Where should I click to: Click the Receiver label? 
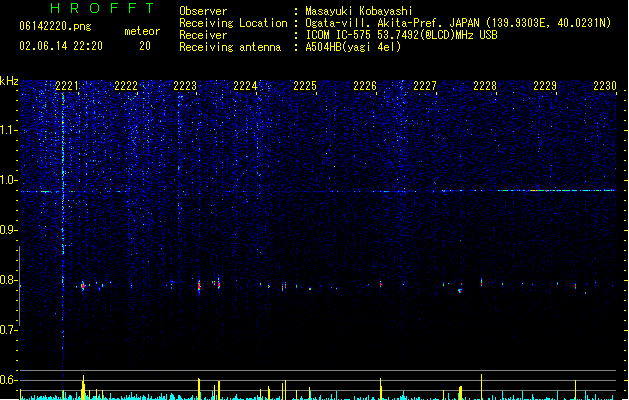point(203,35)
